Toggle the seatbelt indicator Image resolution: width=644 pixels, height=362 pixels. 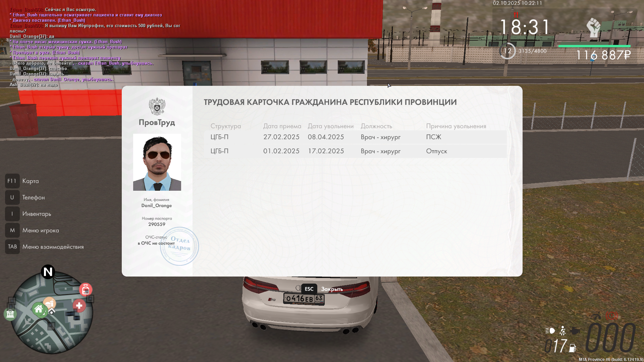click(563, 331)
